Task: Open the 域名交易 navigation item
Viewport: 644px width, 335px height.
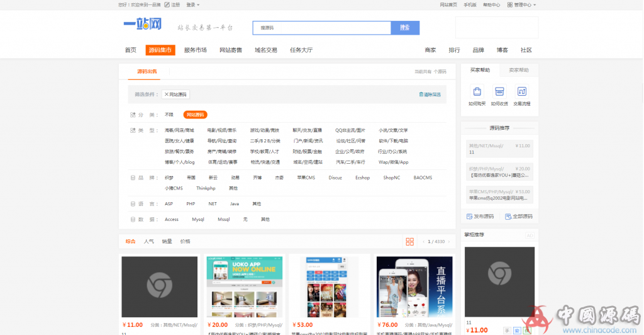Action: [266, 50]
